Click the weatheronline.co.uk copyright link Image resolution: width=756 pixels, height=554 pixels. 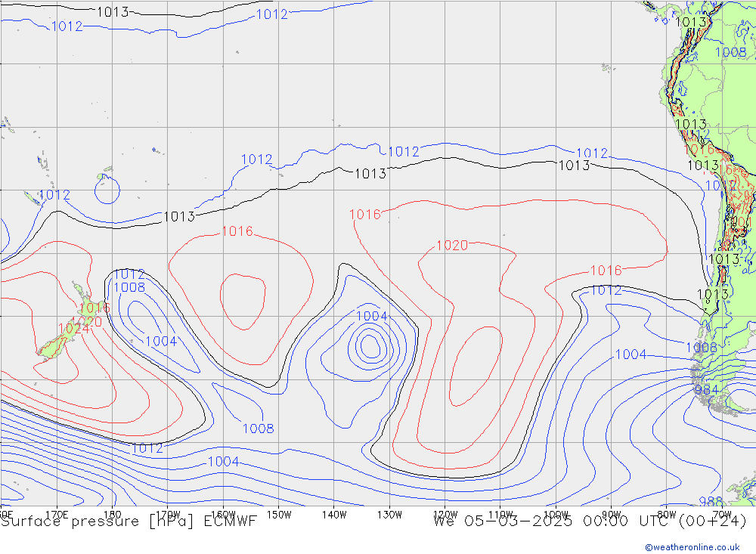click(692, 547)
